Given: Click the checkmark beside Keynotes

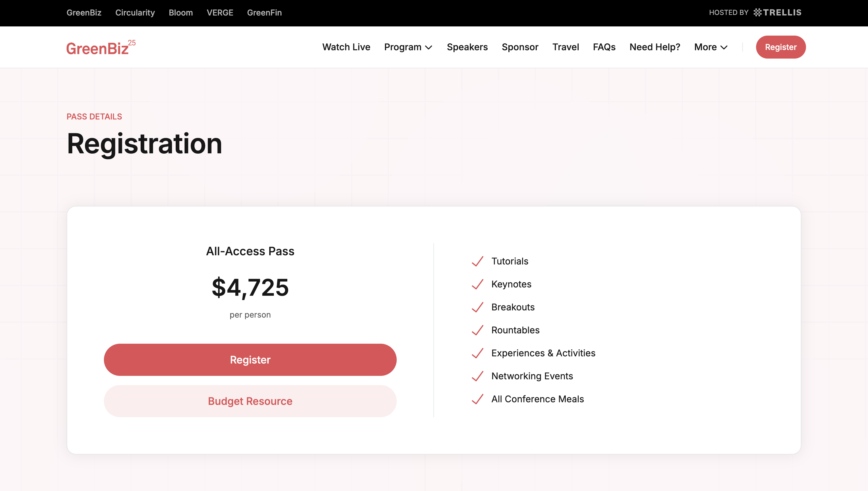Looking at the screenshot, I should (477, 284).
